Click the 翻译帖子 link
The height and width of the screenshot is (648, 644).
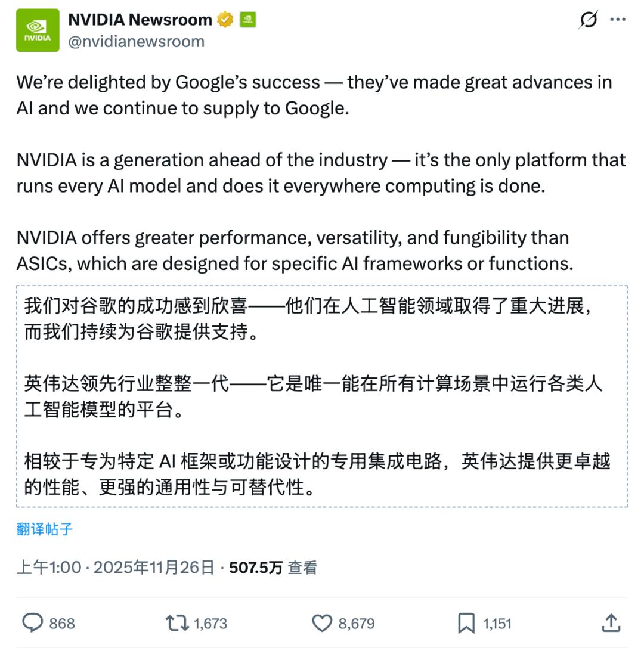pos(45,529)
